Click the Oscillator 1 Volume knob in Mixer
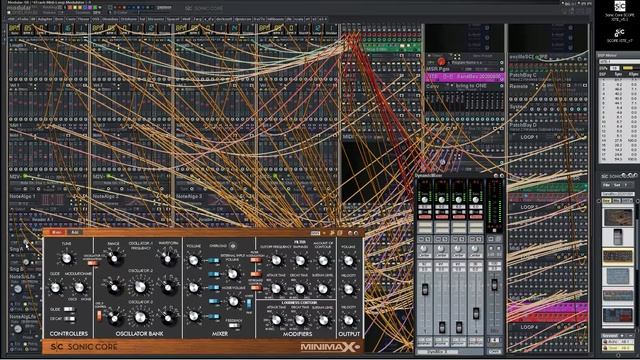The image size is (640, 360). 193,260
